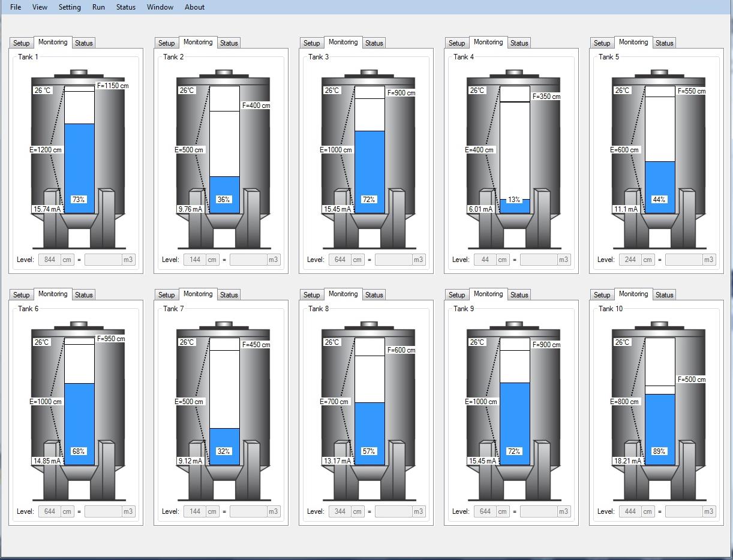Click Tank 8 temperature 26°C label

332,342
